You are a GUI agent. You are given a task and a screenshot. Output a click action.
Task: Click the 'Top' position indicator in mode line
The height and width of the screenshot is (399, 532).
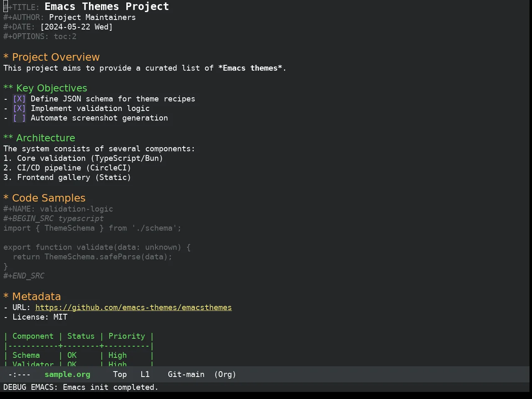click(x=120, y=374)
